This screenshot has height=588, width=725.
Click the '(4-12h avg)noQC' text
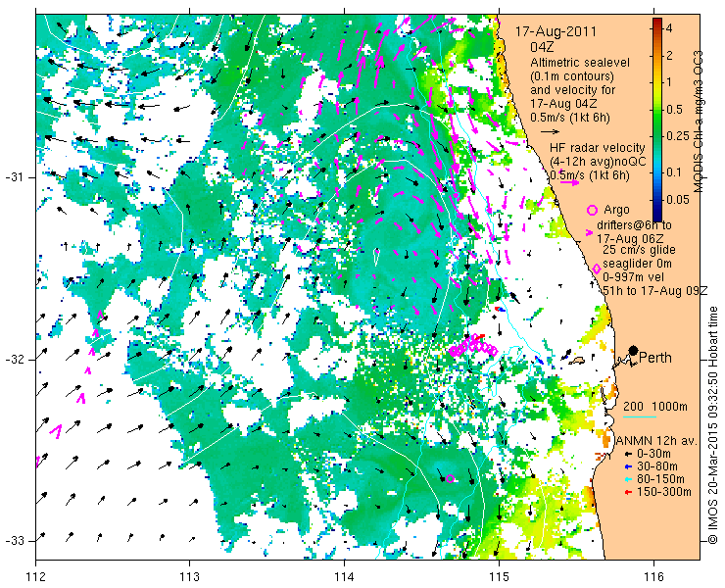click(x=598, y=162)
